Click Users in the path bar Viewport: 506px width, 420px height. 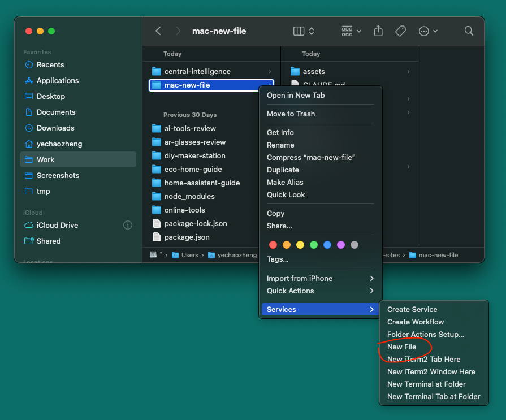[x=185, y=255]
